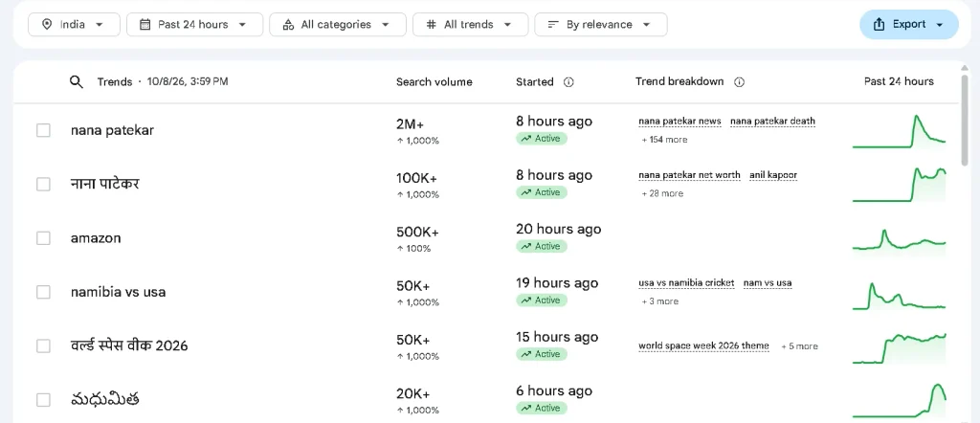Click the vertical scrollbar thumb

[x=965, y=121]
